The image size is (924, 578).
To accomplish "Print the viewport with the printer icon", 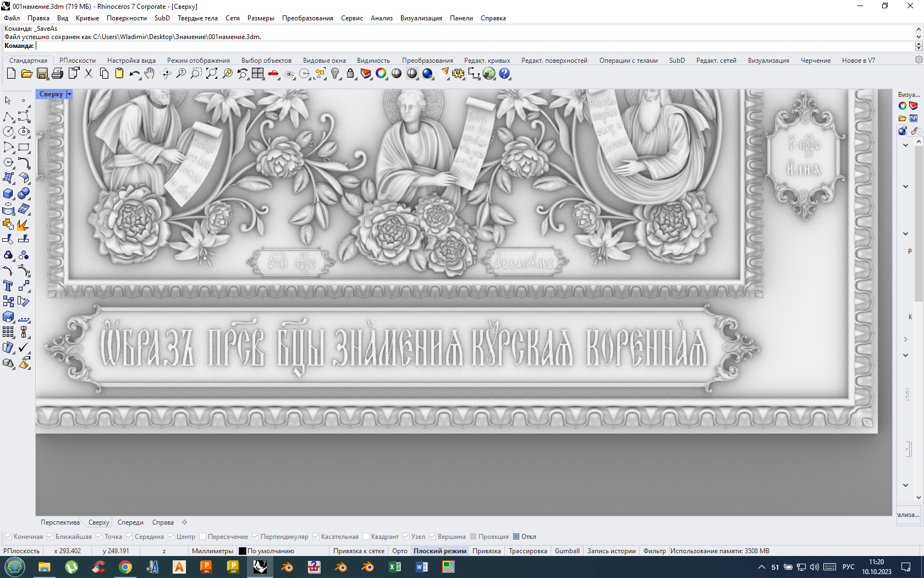I will pos(57,73).
